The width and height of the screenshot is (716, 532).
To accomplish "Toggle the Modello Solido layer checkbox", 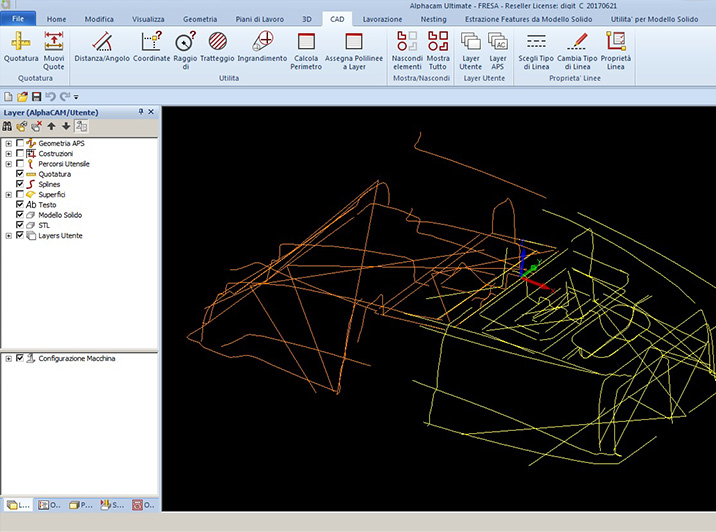I will (x=20, y=215).
